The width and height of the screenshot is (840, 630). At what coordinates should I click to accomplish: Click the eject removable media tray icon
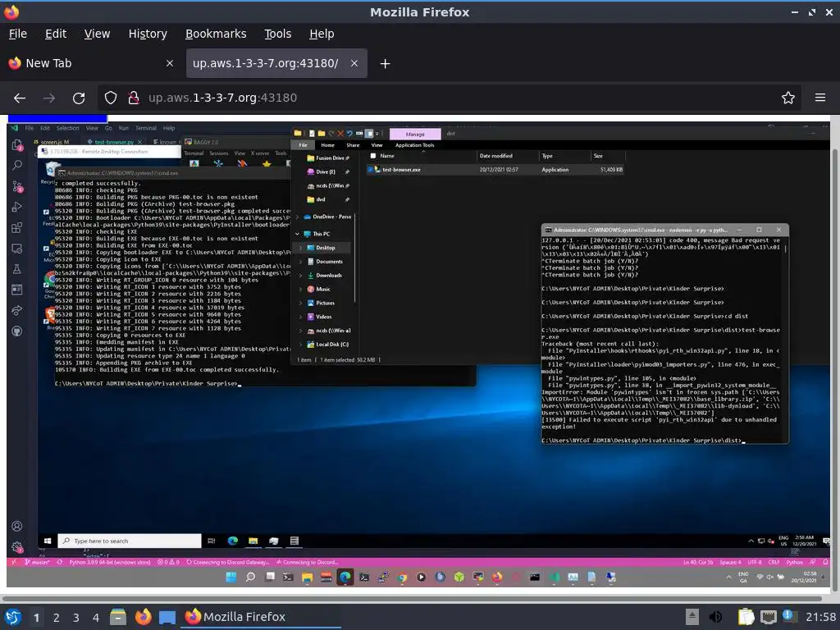point(692,617)
